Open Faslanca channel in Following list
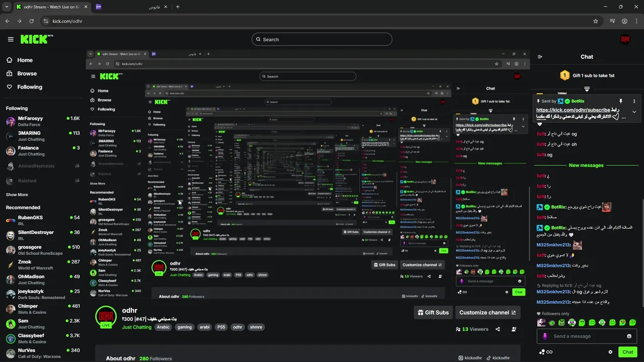This screenshot has height=362, width=644. pos(43,151)
